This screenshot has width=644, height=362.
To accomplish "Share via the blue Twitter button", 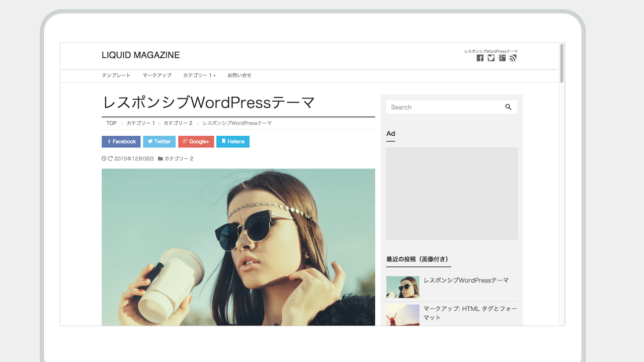I will point(159,142).
